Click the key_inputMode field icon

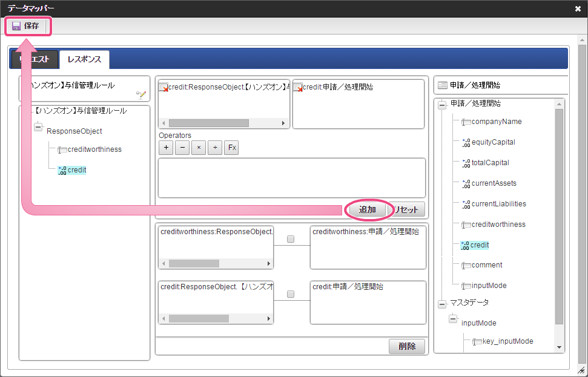477,342
